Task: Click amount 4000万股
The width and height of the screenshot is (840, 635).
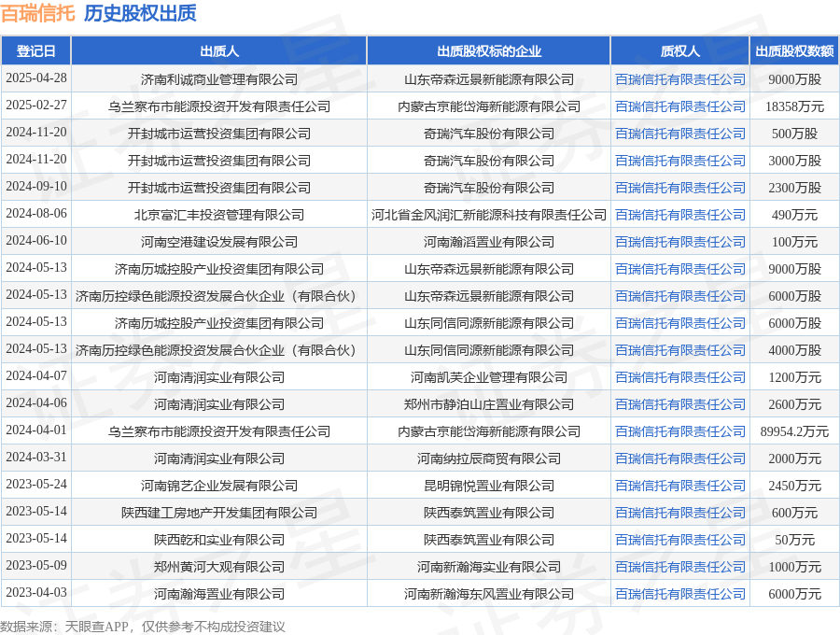Action: pos(794,350)
